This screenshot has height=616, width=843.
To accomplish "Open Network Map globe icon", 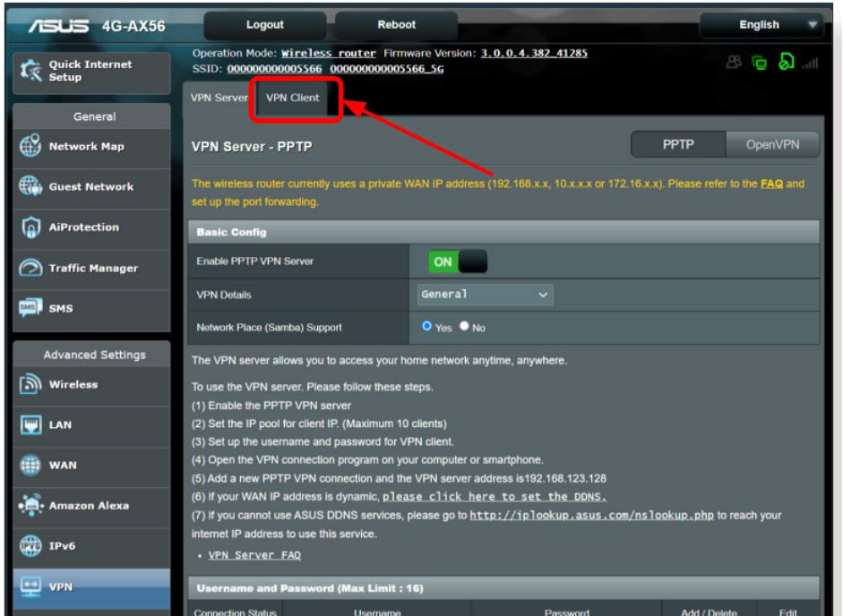I will click(30, 146).
